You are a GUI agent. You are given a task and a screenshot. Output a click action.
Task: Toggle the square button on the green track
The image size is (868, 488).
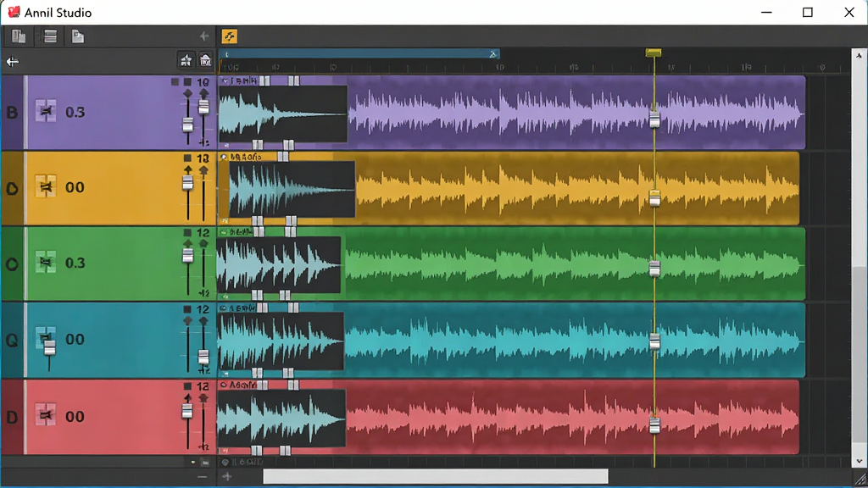[187, 233]
